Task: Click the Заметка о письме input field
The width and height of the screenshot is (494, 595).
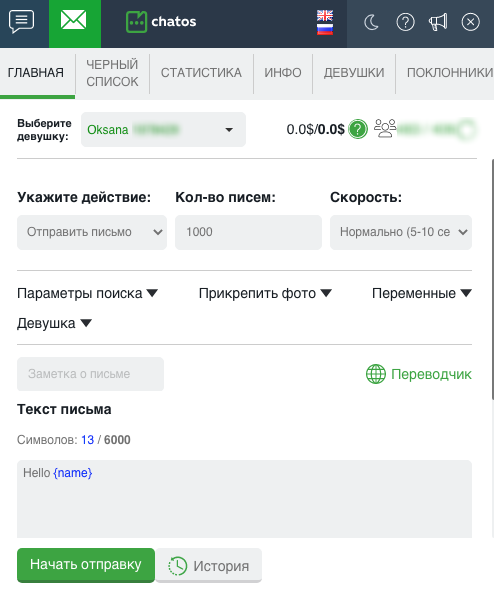Action: [90, 374]
